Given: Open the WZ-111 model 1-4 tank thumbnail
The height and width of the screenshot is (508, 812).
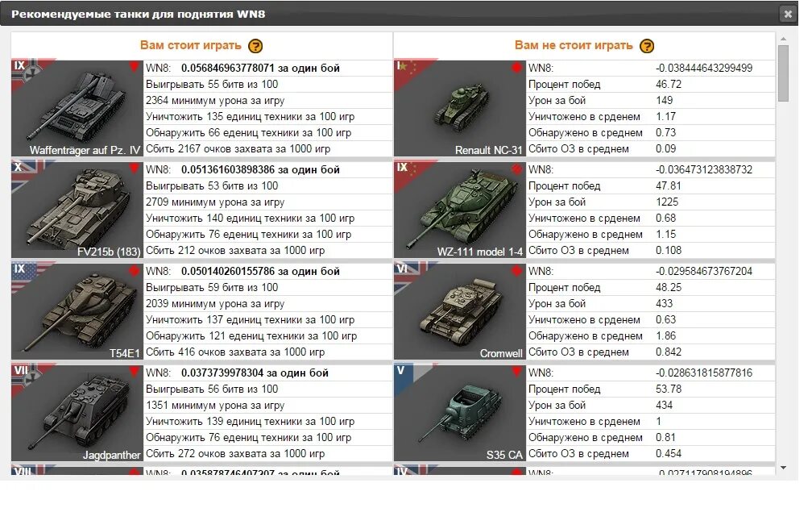Looking at the screenshot, I should 460,210.
